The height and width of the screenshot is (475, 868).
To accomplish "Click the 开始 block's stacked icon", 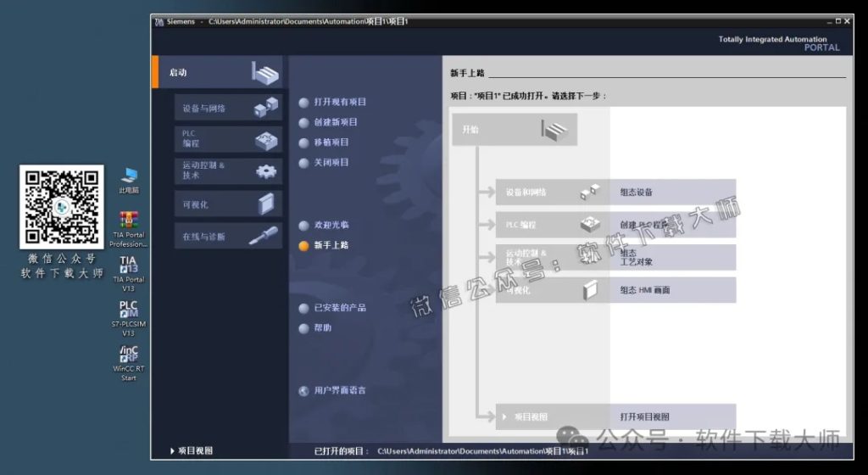I will click(554, 130).
